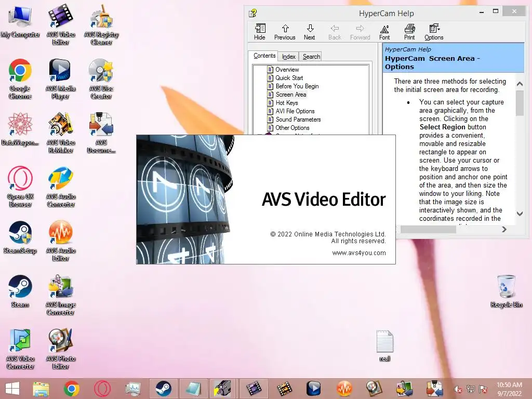
Task: Click the help pane horizontal scrollbar thumb
Action: click(428, 229)
